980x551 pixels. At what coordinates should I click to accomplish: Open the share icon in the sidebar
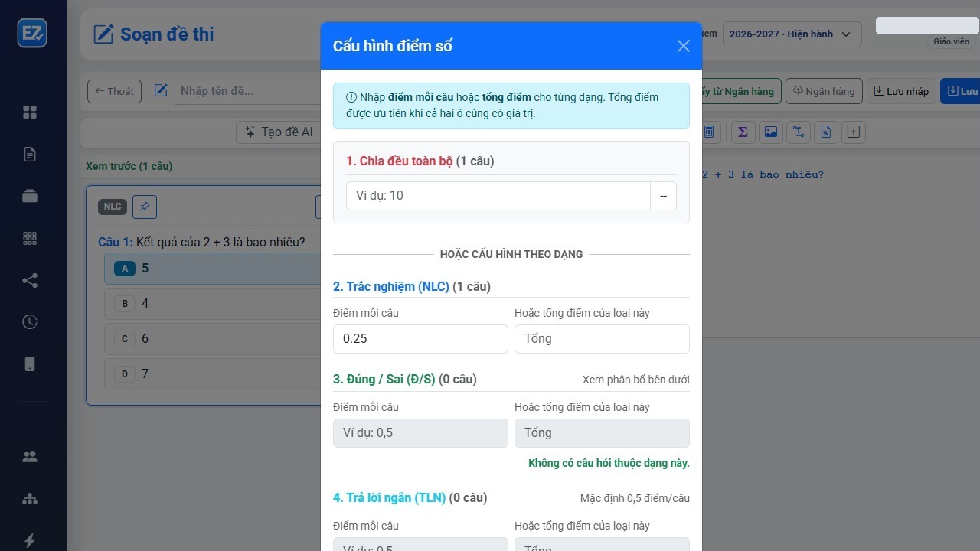click(30, 280)
